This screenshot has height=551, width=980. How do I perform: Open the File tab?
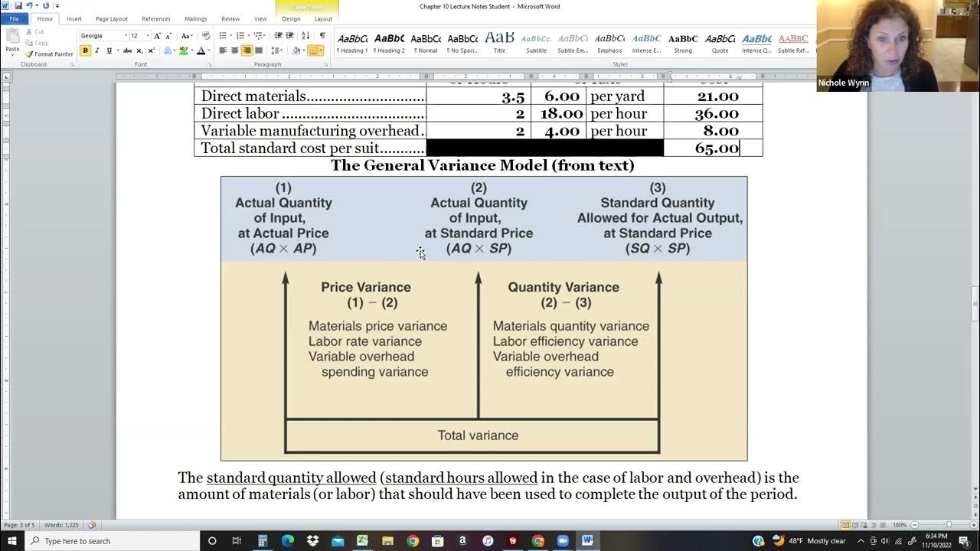tap(14, 18)
